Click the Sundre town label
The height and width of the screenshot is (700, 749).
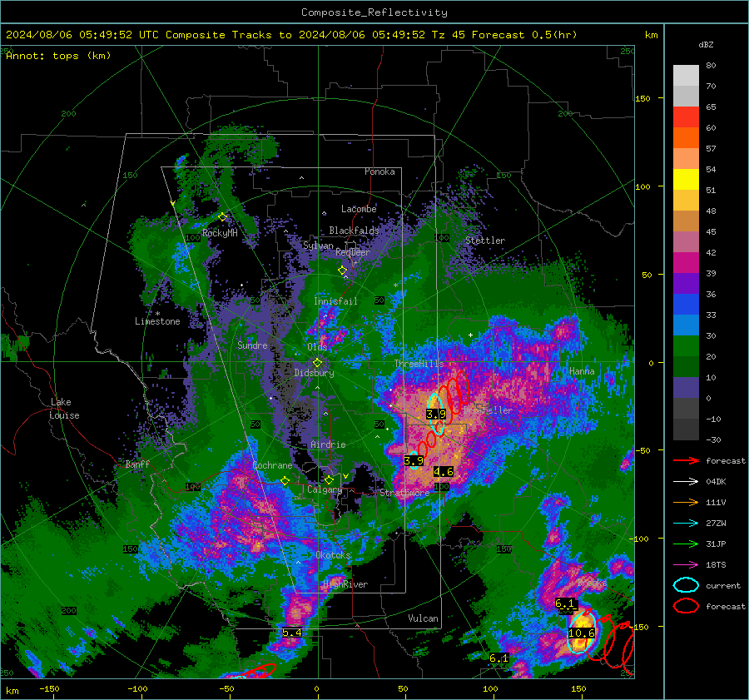pos(252,345)
